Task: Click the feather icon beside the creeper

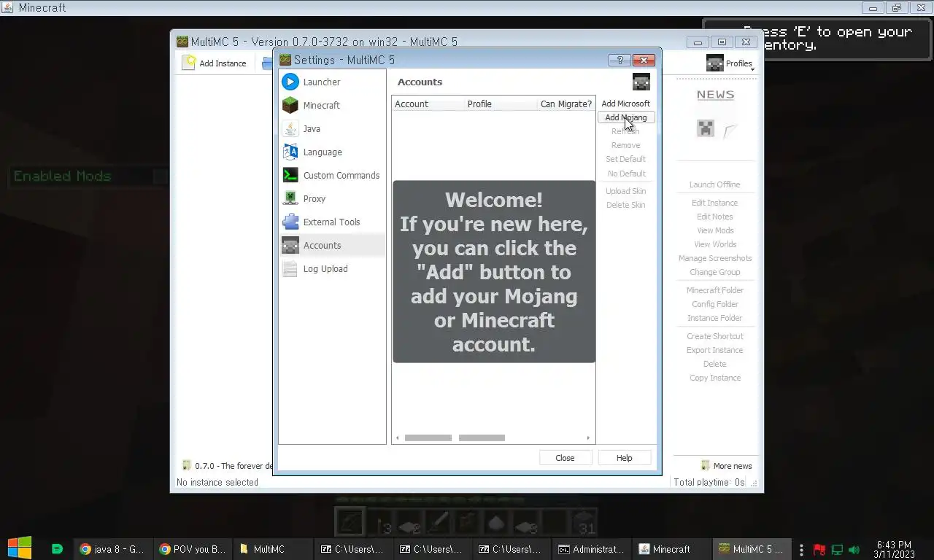Action: coord(730,131)
